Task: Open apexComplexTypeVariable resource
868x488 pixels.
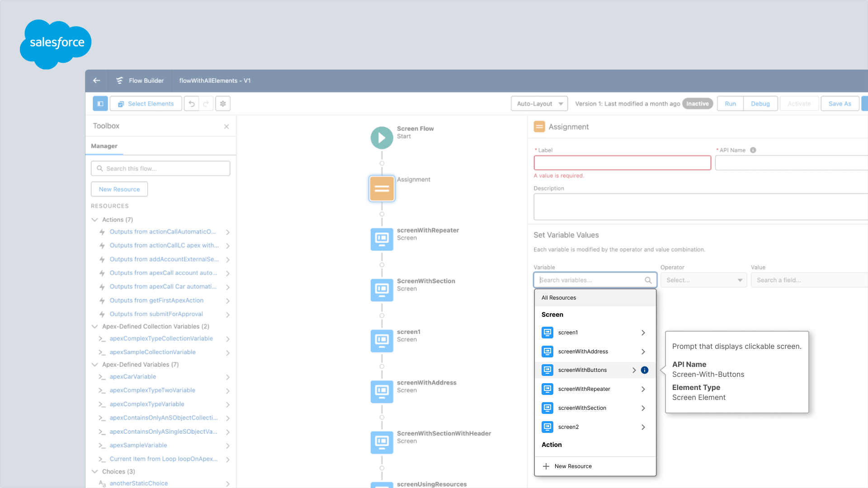Action: point(147,404)
